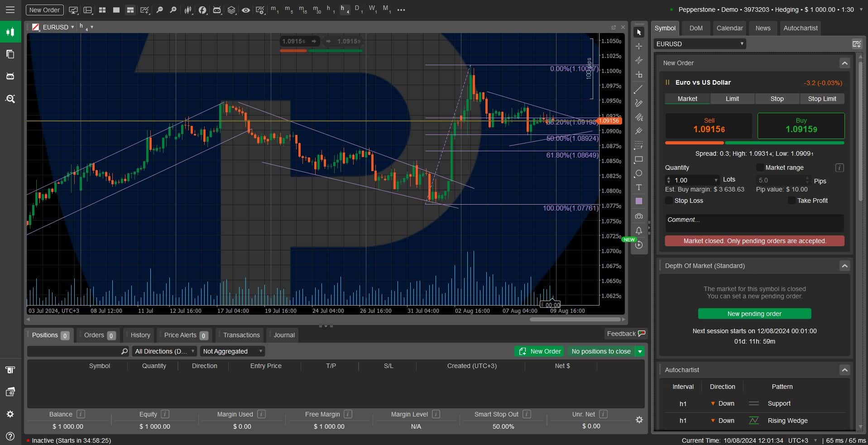
Task: Open the Quantity lots dropdown
Action: (716, 180)
